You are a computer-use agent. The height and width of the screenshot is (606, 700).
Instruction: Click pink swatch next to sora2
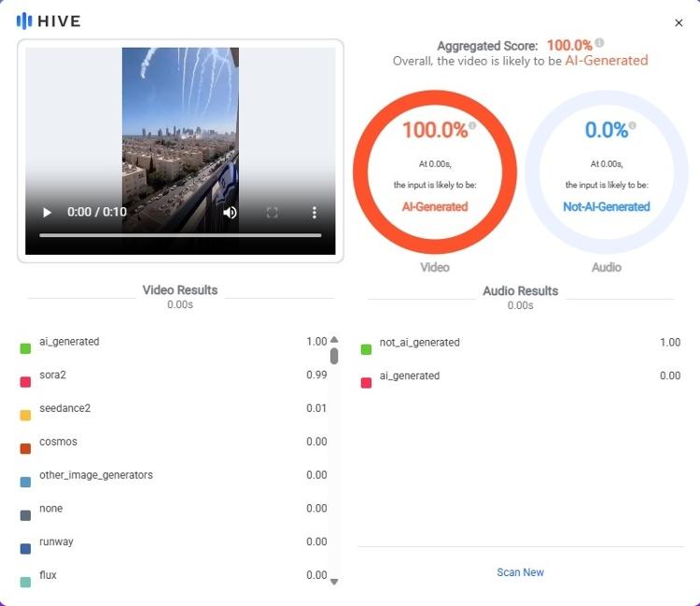coord(25,382)
